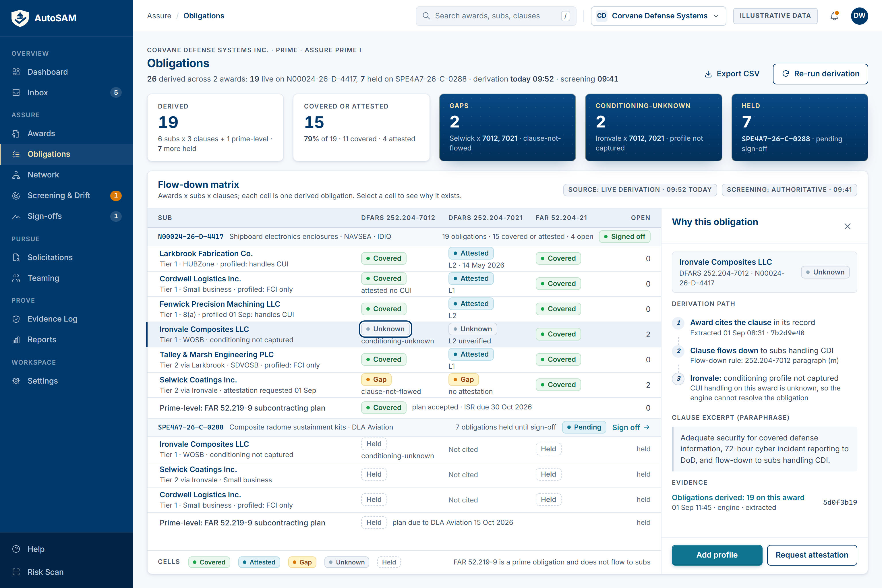Open the Corvane Defense Systems organization dropdown
This screenshot has width=882, height=588.
click(x=658, y=16)
